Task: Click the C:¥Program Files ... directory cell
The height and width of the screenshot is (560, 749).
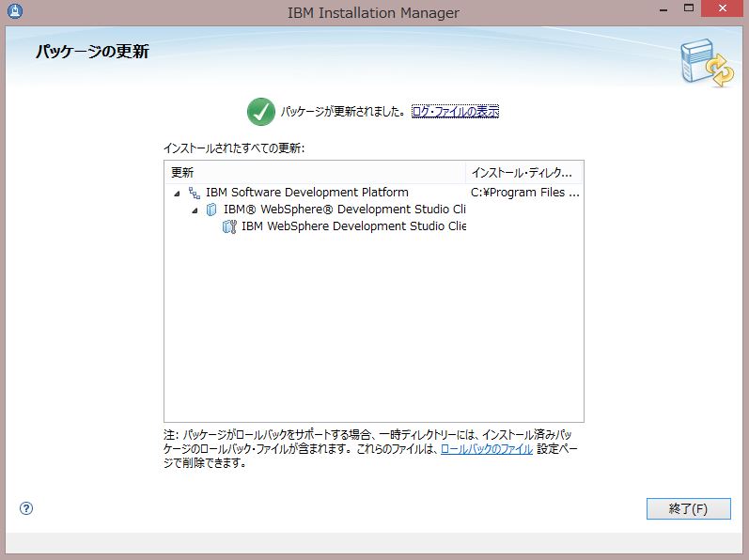Action: coord(524,193)
